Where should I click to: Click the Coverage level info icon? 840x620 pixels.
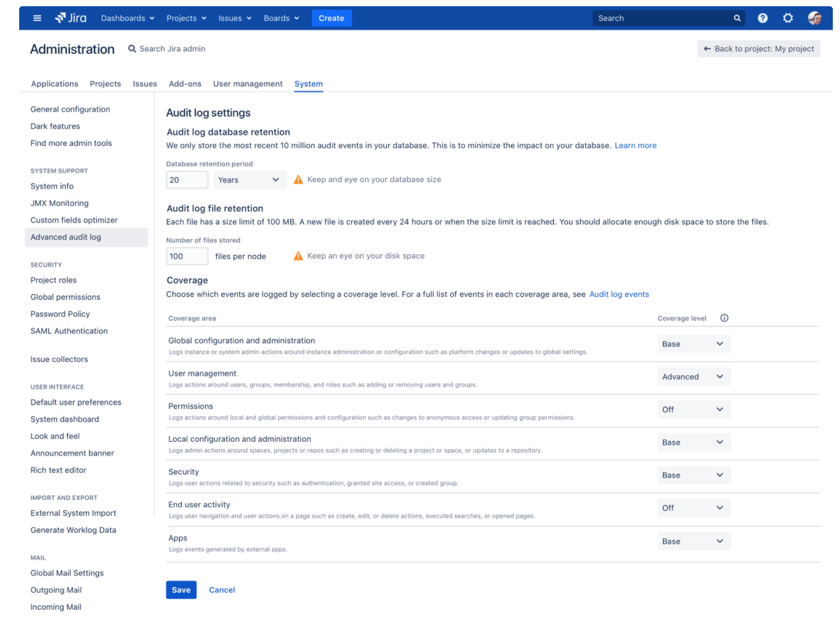tap(724, 318)
